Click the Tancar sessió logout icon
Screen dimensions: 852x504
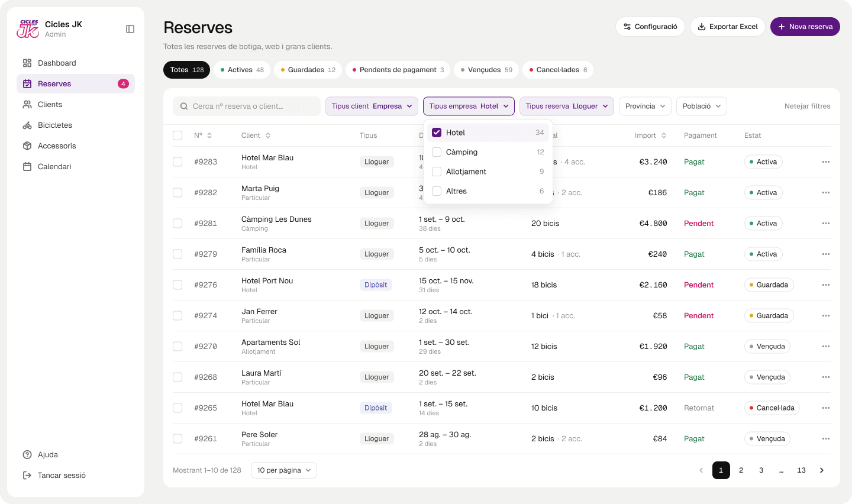[x=27, y=476]
